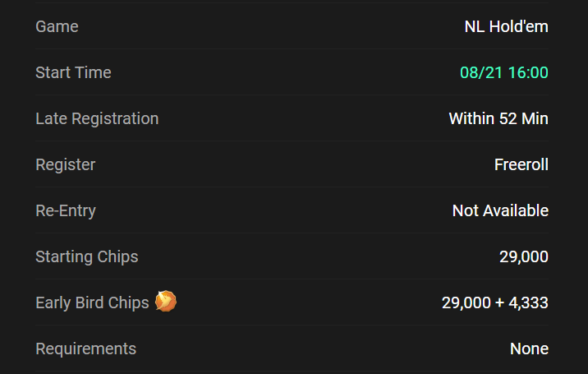Click the green 08/21 16:00 start time
588x374 pixels.
(504, 72)
